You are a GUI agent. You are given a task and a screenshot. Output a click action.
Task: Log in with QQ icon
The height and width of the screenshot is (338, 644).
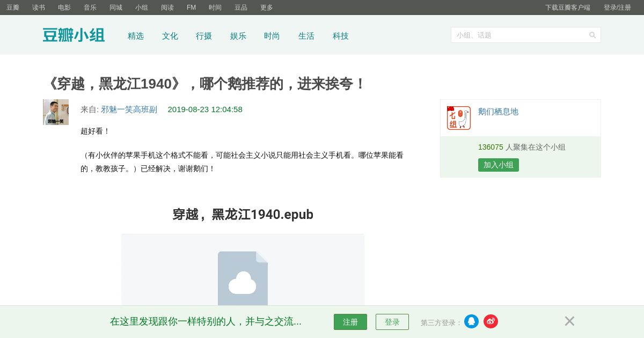click(471, 321)
